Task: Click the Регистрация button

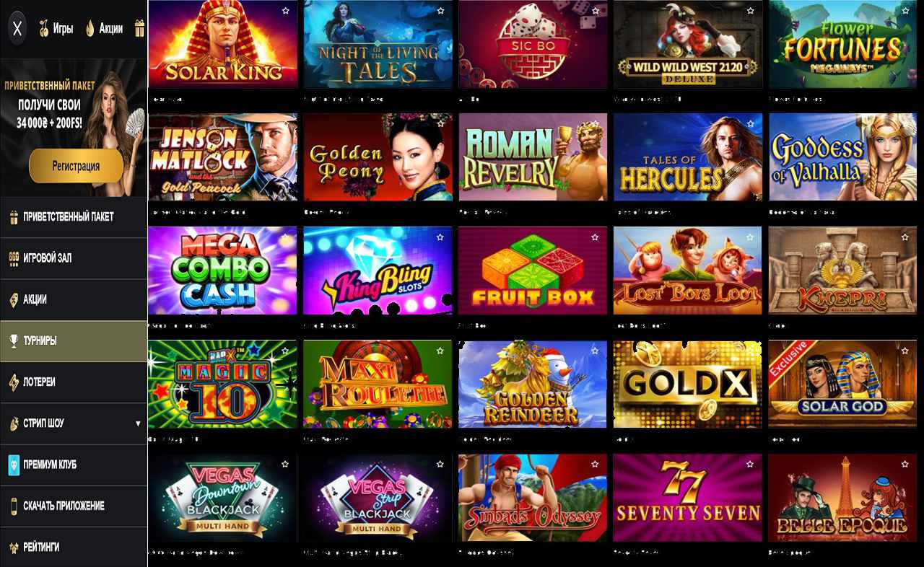Action: tap(76, 166)
